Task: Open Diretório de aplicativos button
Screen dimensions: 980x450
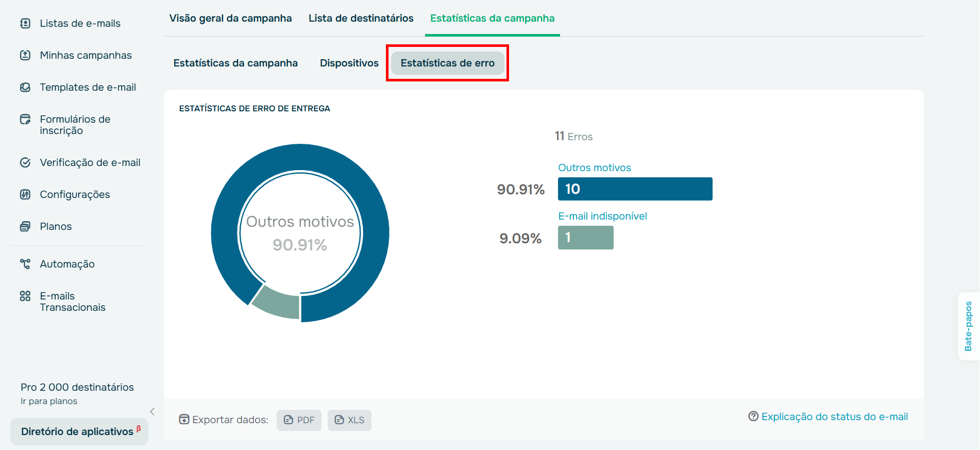Action: pos(79,431)
